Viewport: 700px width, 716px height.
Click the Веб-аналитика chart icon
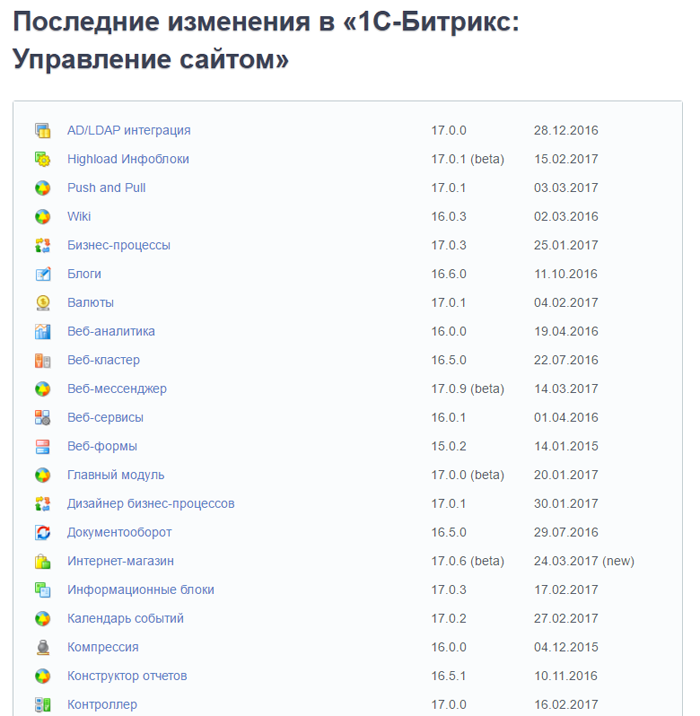pos(43,332)
